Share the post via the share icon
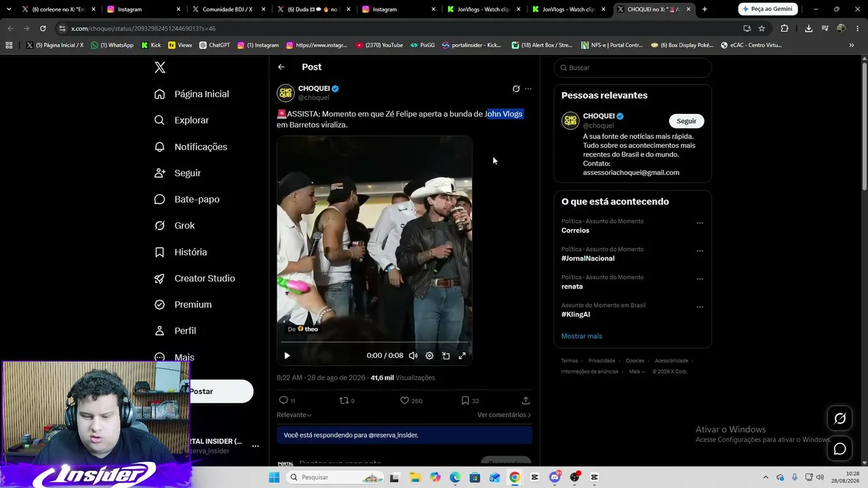This screenshot has height=488, width=868. coord(526,401)
